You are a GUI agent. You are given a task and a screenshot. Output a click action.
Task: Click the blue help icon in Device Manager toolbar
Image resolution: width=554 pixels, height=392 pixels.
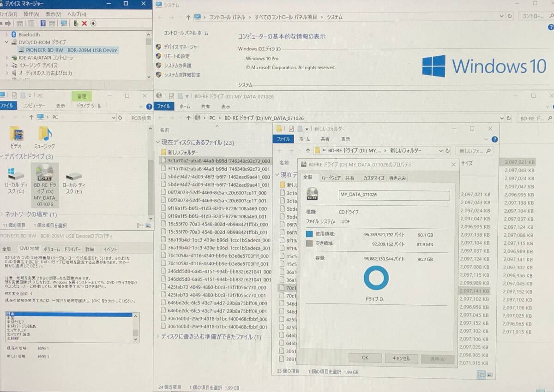(x=43, y=23)
